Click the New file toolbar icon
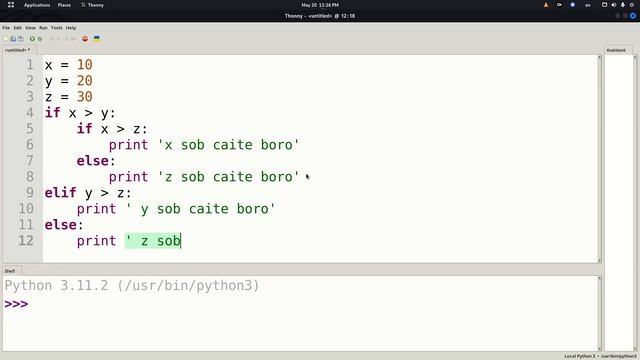This screenshot has height=360, width=640. tap(6, 39)
